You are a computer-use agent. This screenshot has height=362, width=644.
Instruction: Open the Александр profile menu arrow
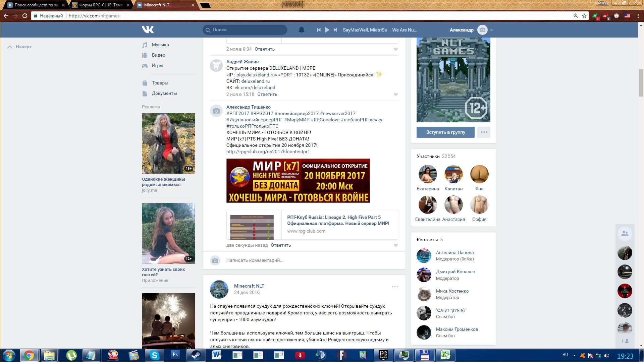click(x=491, y=30)
